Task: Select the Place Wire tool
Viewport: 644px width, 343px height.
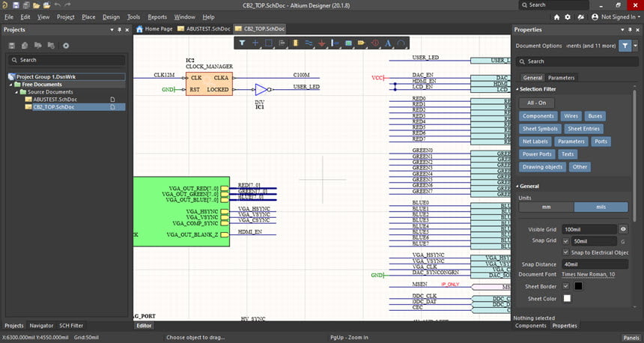Action: pos(309,43)
